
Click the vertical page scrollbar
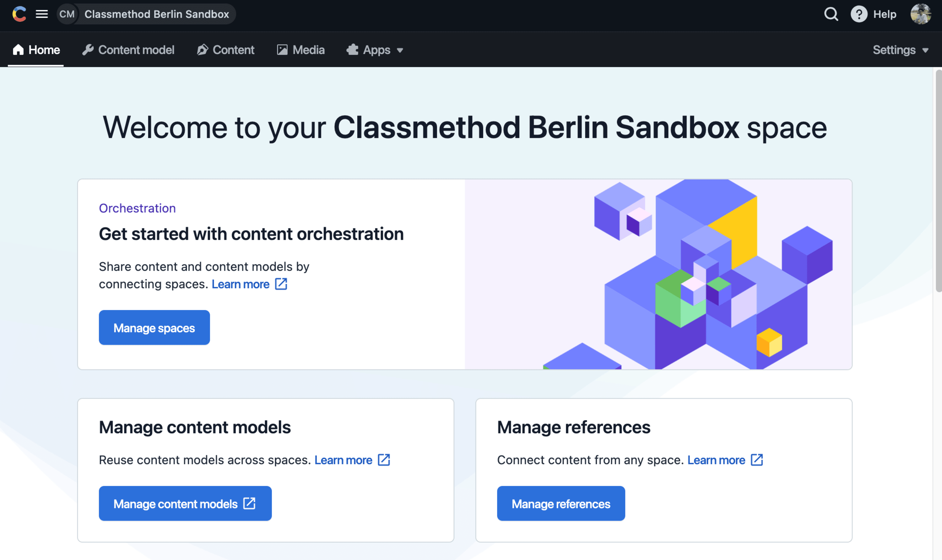pyautogui.click(x=938, y=181)
